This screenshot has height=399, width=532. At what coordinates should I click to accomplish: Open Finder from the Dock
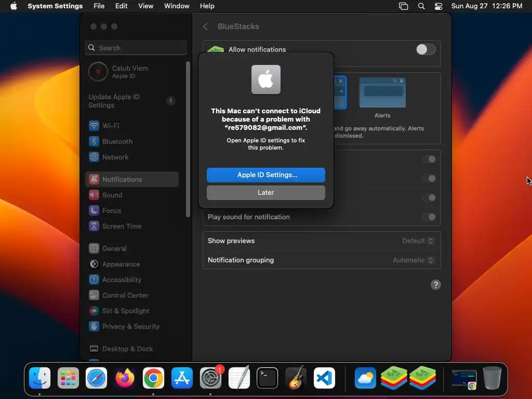click(39, 378)
